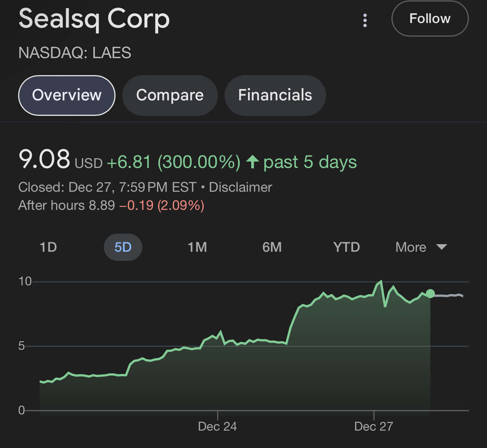487x448 pixels.
Task: Expand the More time range dropdown
Action: point(411,247)
